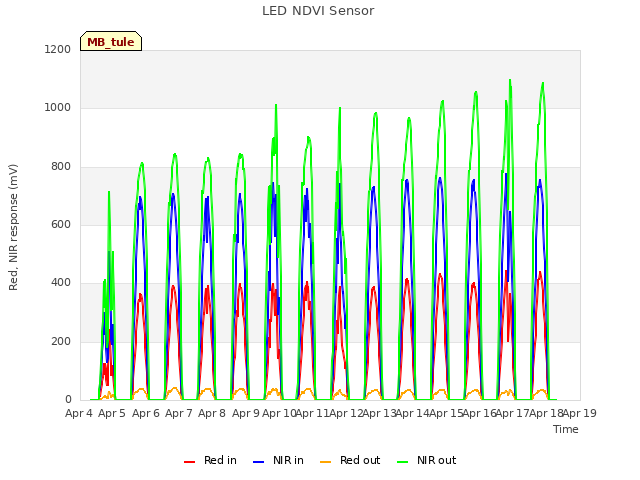This screenshot has height=480, width=640.
Task: Click the Apr 6 date tick label
Action: point(146,413)
